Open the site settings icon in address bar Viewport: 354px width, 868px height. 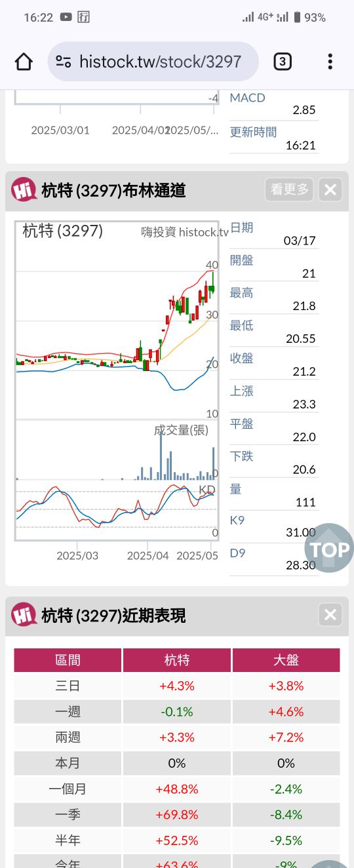64,62
